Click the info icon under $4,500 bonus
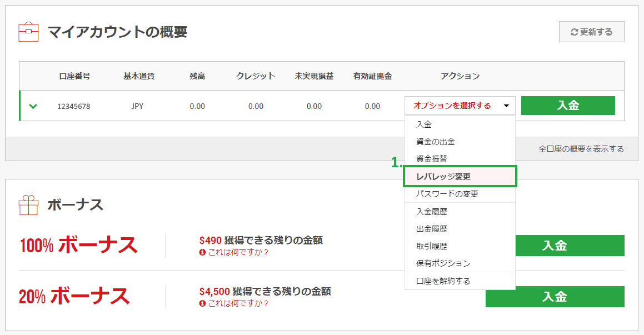Screen dimensions: 644x335 (x=202, y=303)
